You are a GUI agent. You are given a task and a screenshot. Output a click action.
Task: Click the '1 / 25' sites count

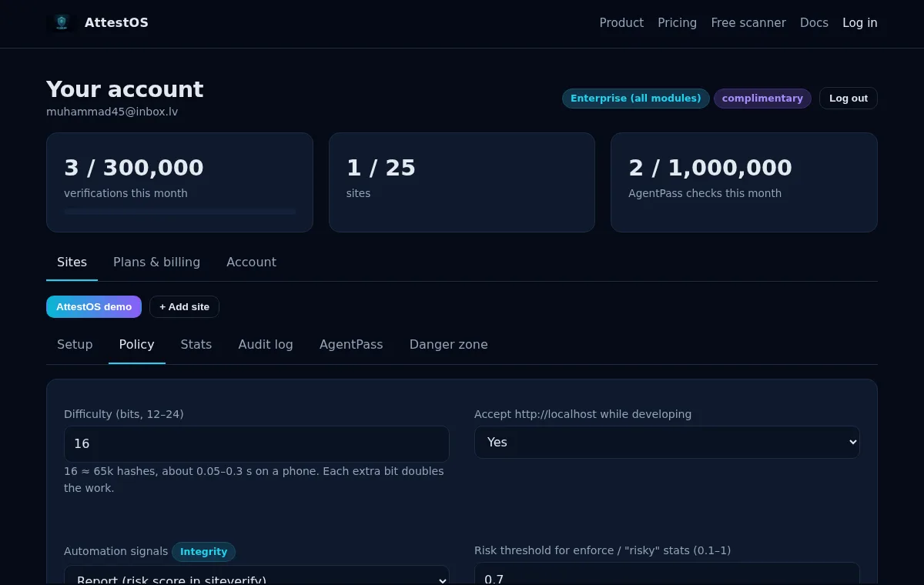(x=381, y=168)
